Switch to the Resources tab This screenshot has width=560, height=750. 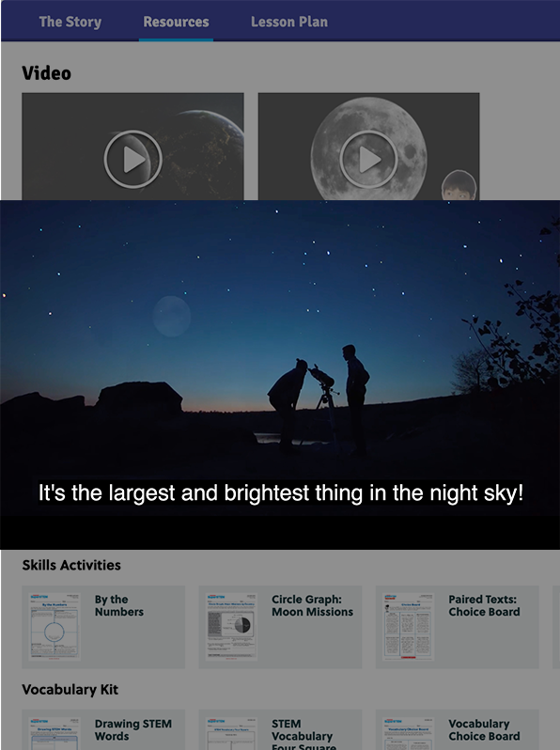click(176, 22)
